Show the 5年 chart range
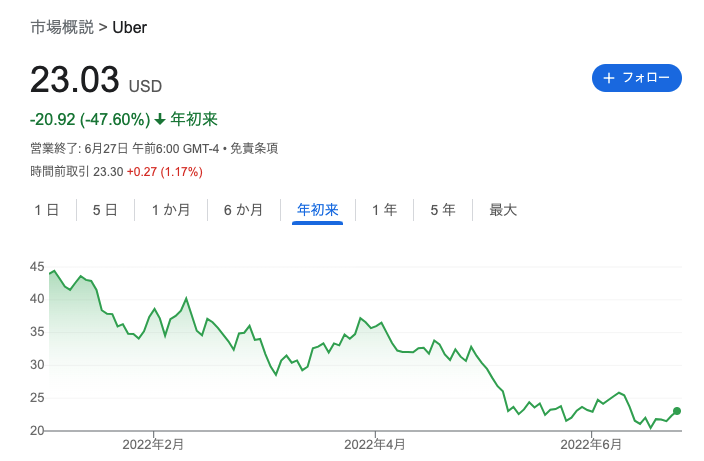 pos(443,210)
